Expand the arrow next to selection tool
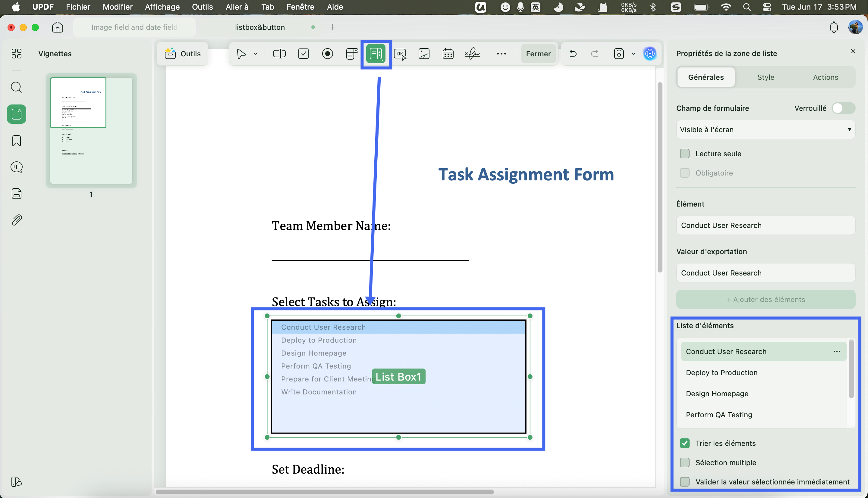Viewport: 868px width, 498px height. coord(256,54)
